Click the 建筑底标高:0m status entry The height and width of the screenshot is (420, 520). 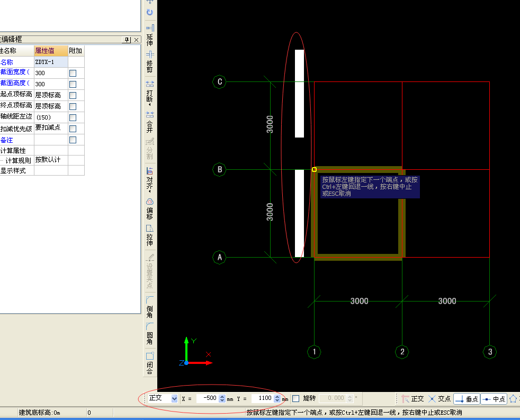pyautogui.click(x=40, y=413)
